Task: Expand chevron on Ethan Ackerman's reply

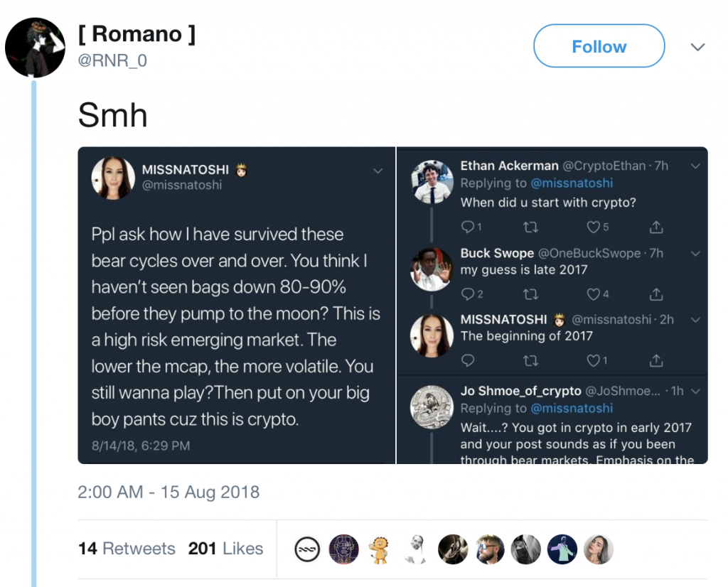Action: 695,166
